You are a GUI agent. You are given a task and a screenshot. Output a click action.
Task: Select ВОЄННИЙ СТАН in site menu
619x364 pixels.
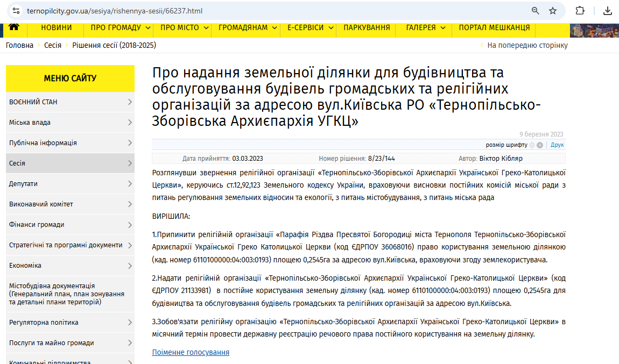[x=71, y=102]
